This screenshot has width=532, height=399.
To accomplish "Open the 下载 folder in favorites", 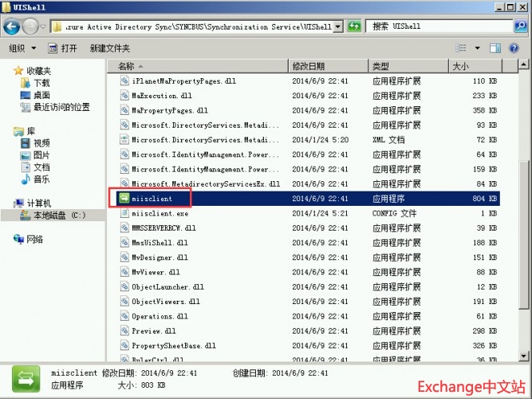I will tap(41, 83).
